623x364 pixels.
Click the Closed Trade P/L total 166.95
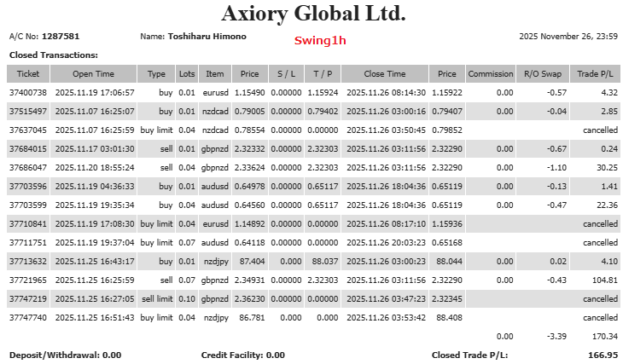pos(603,355)
